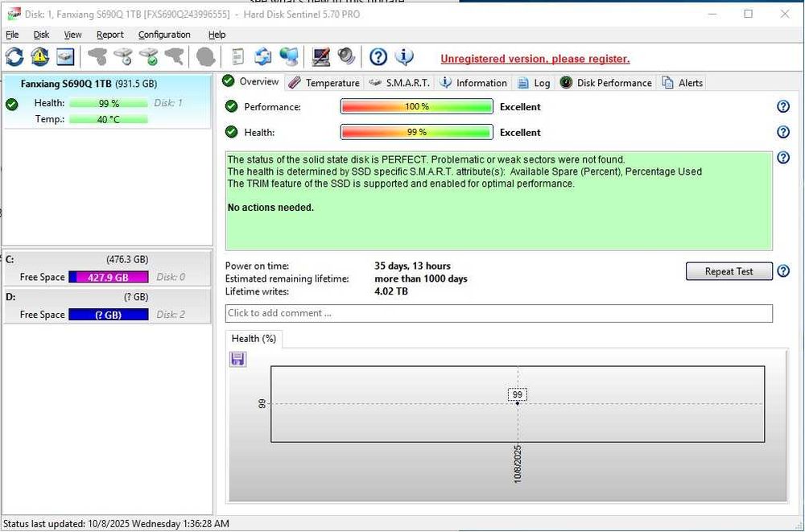Click the magenta C: free space bar
Screen dimensions: 805x532
109,278
